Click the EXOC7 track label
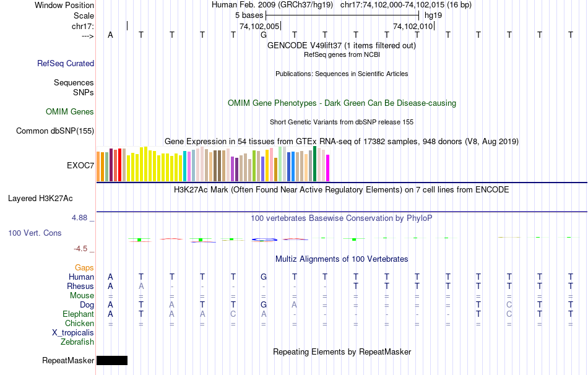The width and height of the screenshot is (588, 375). pos(80,165)
